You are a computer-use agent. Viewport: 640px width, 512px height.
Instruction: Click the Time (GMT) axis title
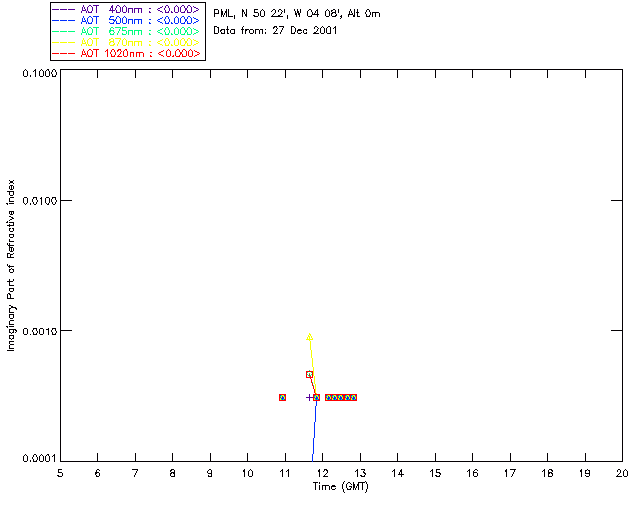point(341,487)
